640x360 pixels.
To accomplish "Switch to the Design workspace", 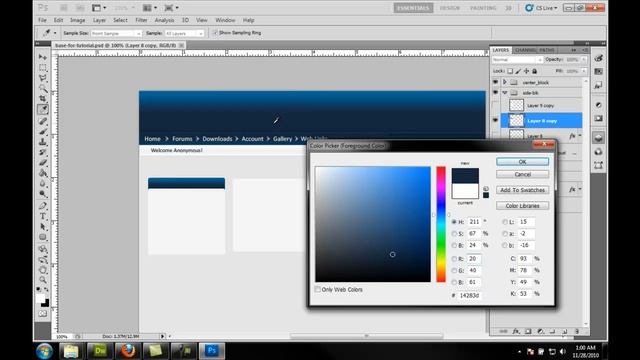I will (449, 8).
